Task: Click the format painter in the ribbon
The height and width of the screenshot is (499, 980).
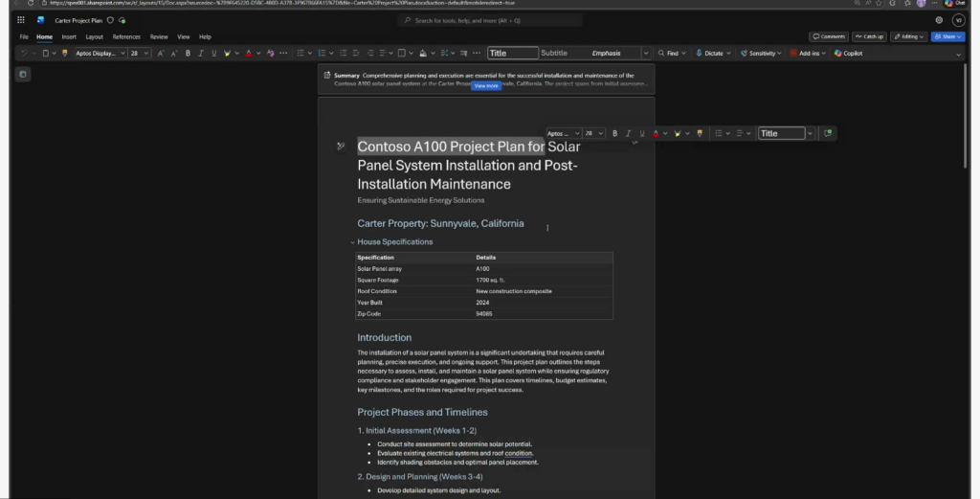Action: click(62, 54)
